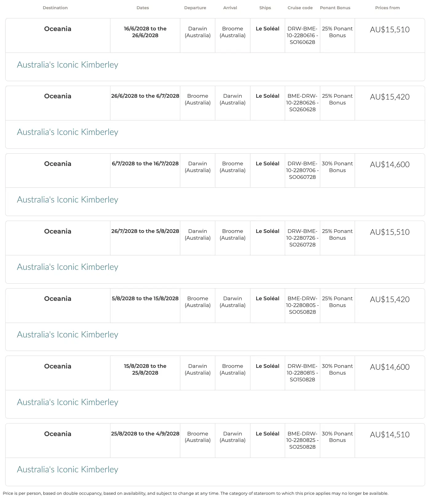Open Australia's Iconic Kimberley link for 26/7/2028 cruise
This screenshot has height=504, width=430.
pos(67,267)
